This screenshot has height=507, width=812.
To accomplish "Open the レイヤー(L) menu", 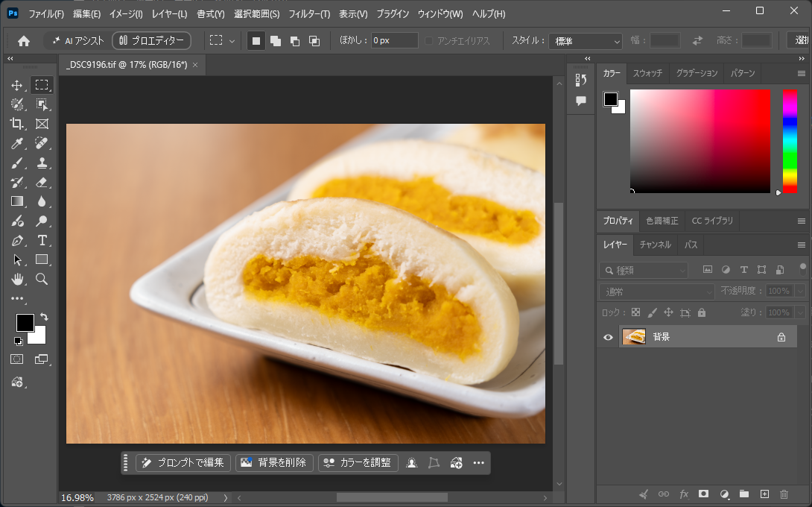I will (x=169, y=14).
